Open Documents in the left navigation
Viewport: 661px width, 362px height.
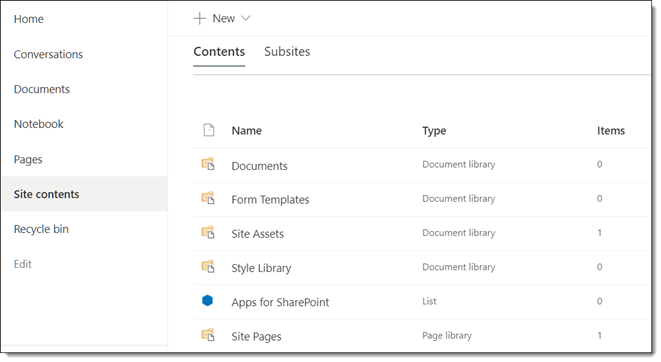click(x=42, y=89)
